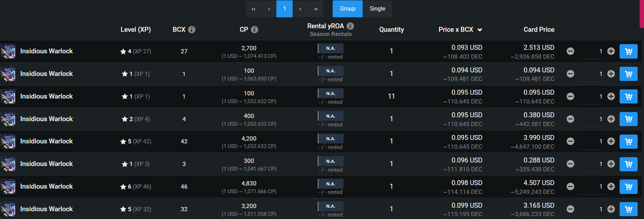Switch to Single listing view

(x=377, y=9)
